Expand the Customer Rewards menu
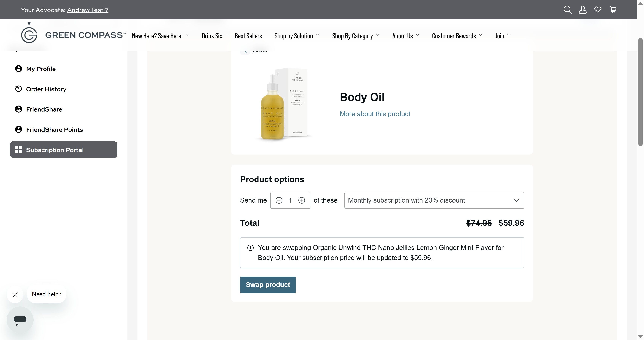 457,36
